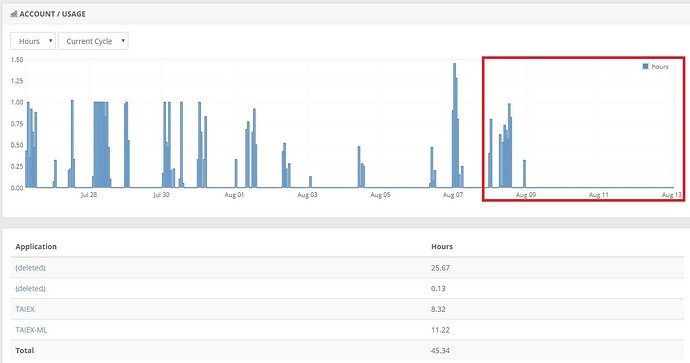Click the Account / Usage panel title

52,14
